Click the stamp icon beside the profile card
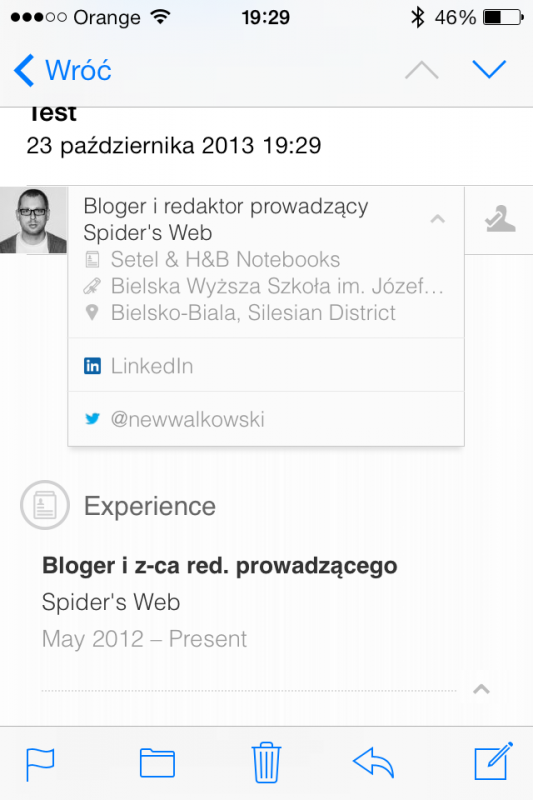This screenshot has height=800, width=533. (500, 219)
